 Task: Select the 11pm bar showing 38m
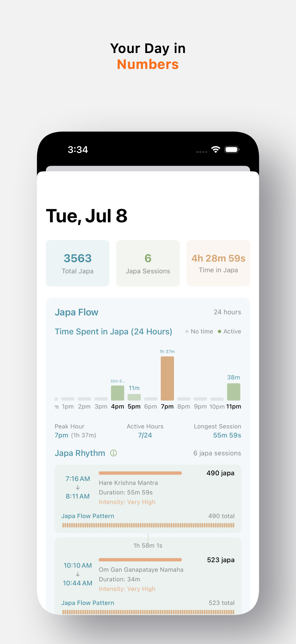pyautogui.click(x=234, y=392)
